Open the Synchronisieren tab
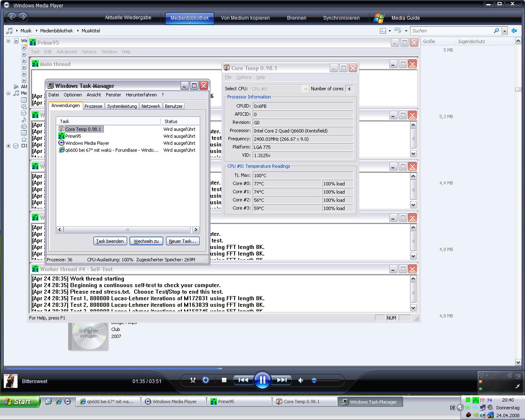This screenshot has height=420, width=525. tap(341, 18)
